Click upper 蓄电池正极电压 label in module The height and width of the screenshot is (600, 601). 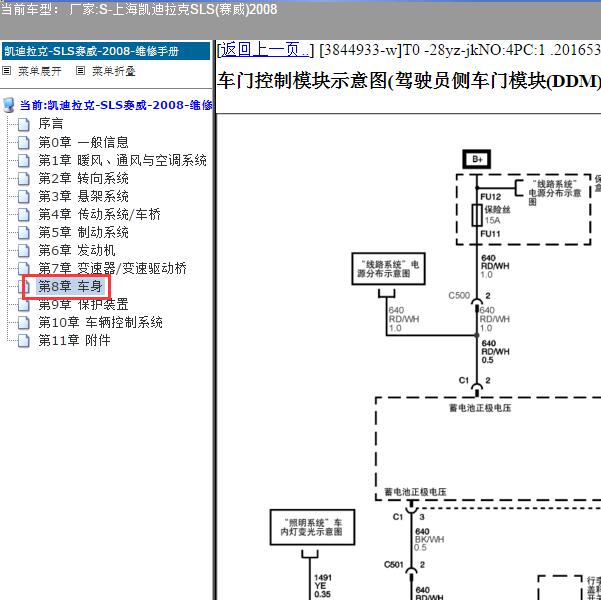pos(480,408)
